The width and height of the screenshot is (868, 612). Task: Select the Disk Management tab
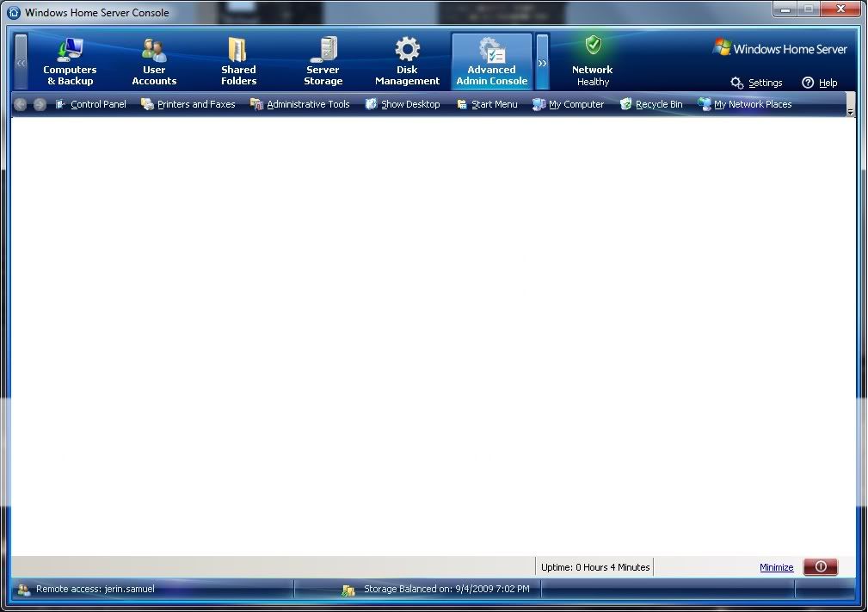coord(407,61)
